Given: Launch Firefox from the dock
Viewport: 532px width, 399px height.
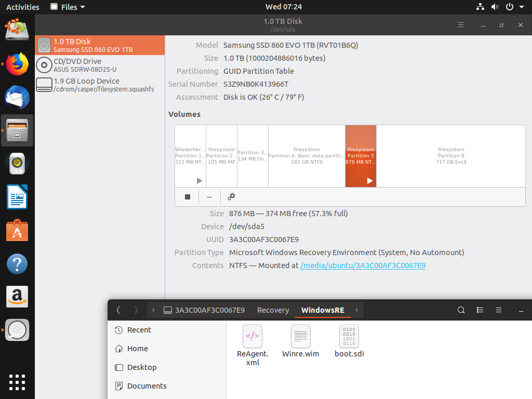Looking at the screenshot, I should [x=17, y=64].
